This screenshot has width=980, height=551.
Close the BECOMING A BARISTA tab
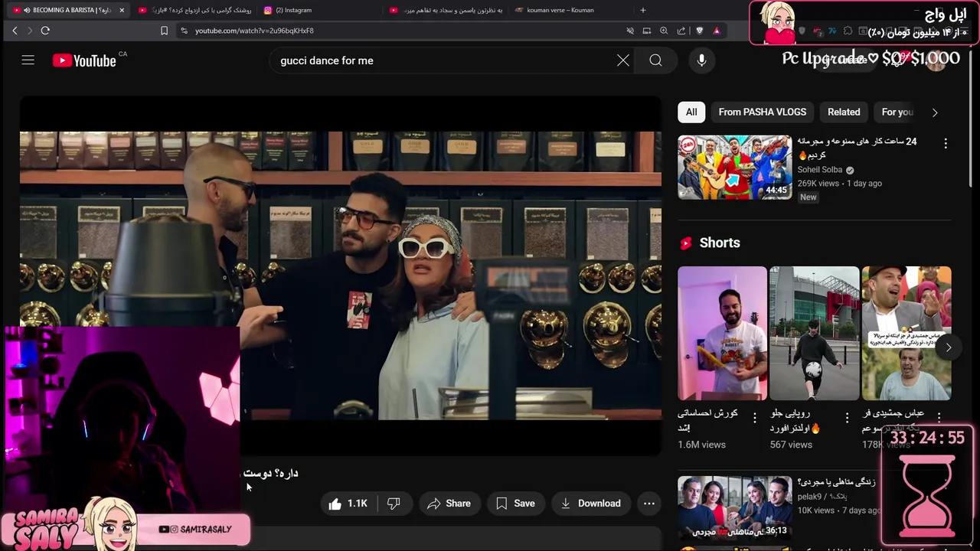coord(122,10)
